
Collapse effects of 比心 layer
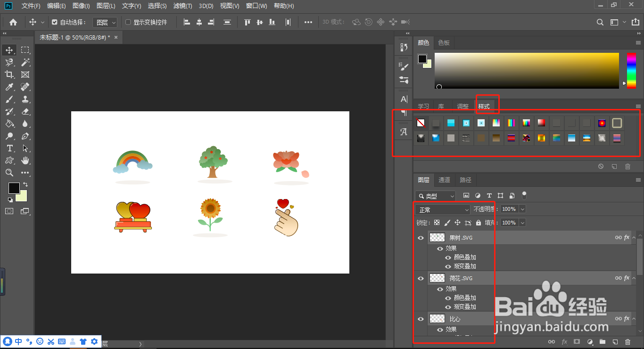[x=634, y=319]
